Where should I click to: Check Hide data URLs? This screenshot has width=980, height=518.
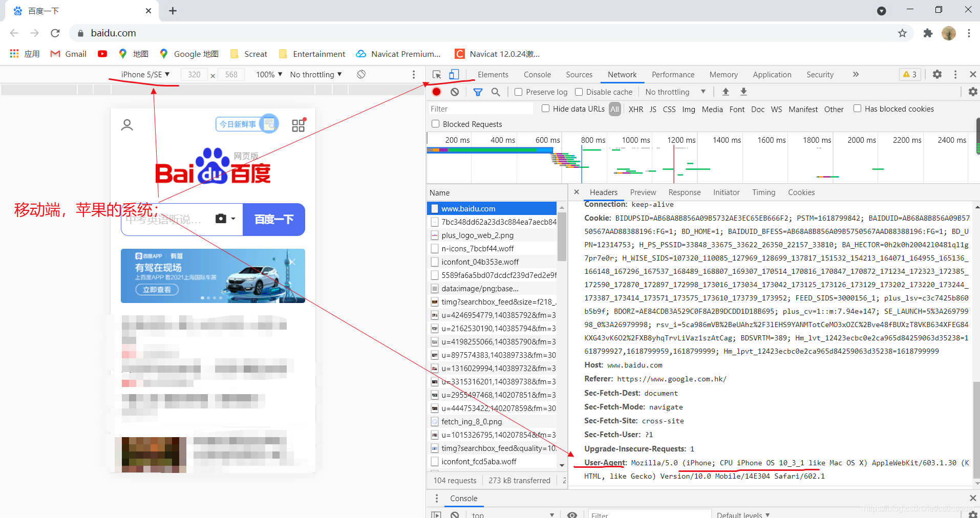coord(545,109)
